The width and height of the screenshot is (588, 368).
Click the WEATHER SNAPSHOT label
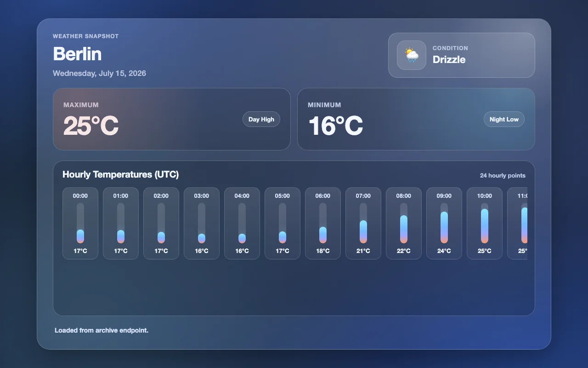click(85, 36)
